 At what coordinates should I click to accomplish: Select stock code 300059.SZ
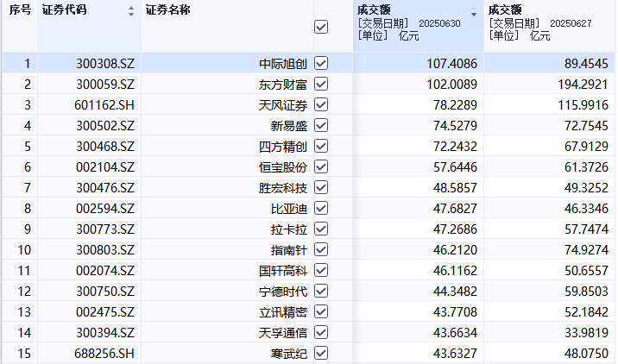click(x=105, y=85)
